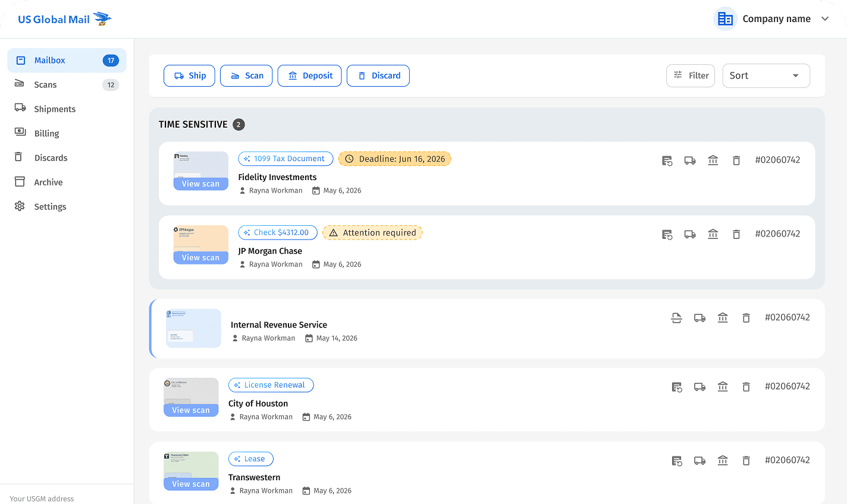The height and width of the screenshot is (504, 847).
Task: Click the trash icon for Transwestern
Action: click(746, 461)
